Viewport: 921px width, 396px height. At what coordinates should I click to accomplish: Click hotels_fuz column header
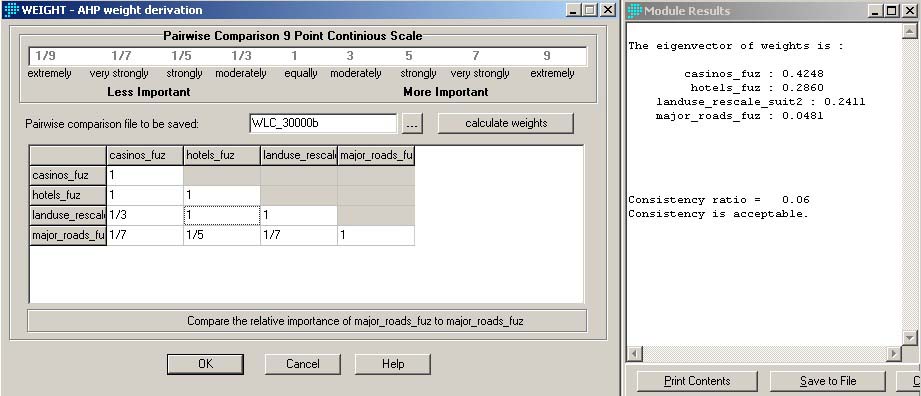221,156
